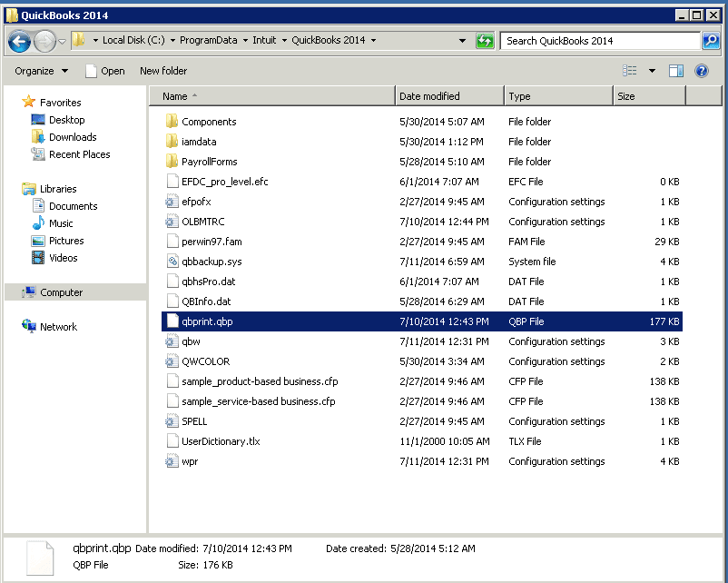Screen dimensions: 728x583
Task: Click the Search QuickBooks 2014 field
Action: (599, 41)
